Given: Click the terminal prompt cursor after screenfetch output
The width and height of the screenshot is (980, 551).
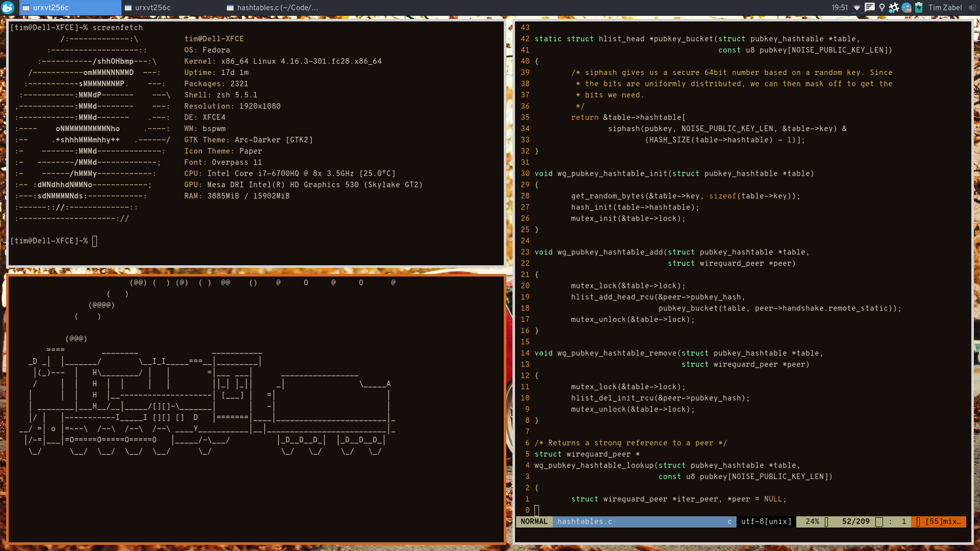Looking at the screenshot, I should (x=95, y=241).
